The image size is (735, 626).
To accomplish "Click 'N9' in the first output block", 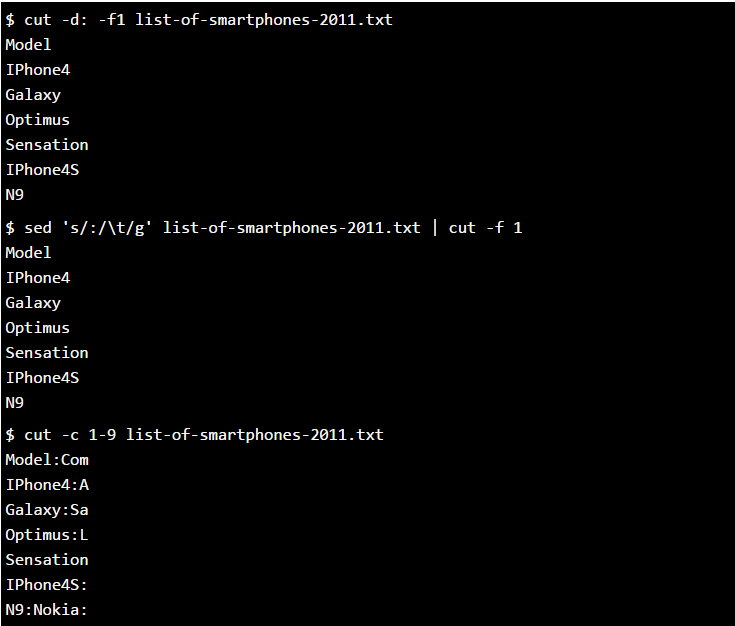I will [15, 195].
